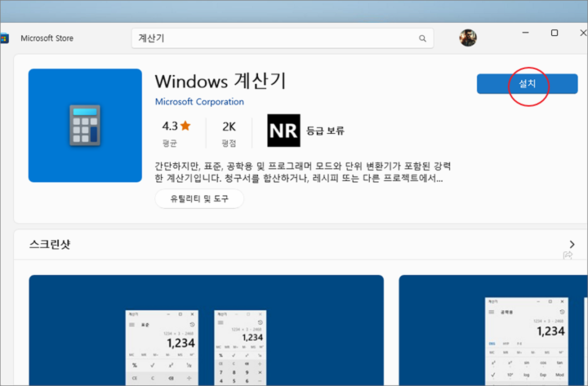This screenshot has width=588, height=386.
Task: Click the NR rating badge
Action: click(284, 130)
